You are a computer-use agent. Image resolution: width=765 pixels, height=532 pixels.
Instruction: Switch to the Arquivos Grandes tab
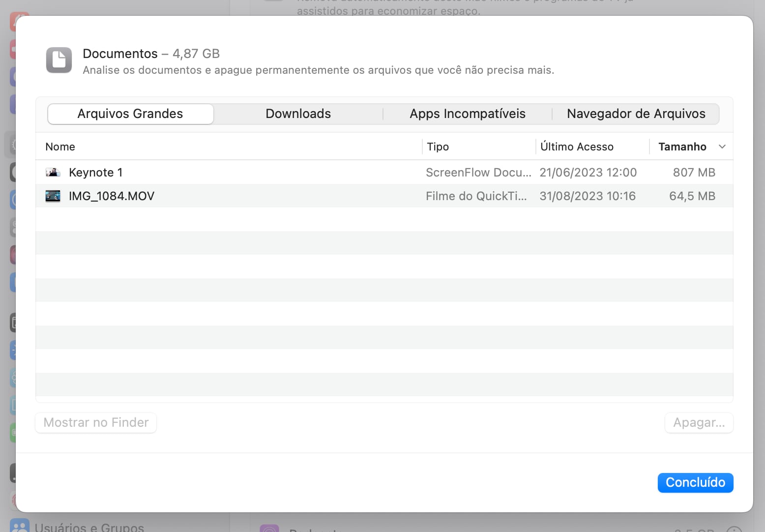(130, 114)
